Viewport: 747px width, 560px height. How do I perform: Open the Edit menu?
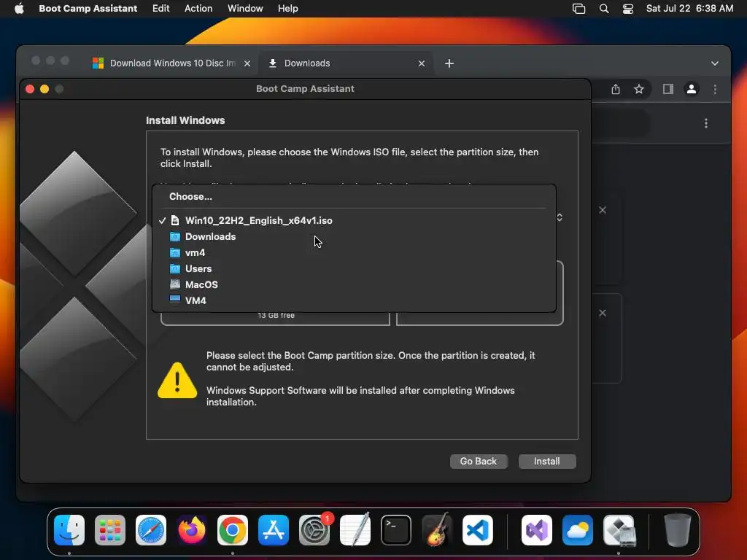(x=160, y=9)
